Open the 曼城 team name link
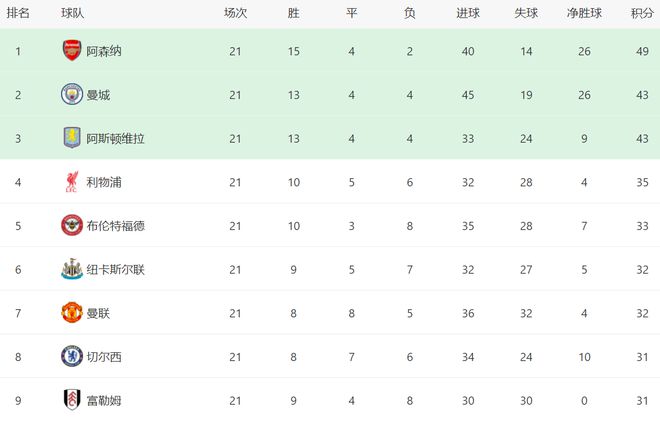The width and height of the screenshot is (660, 421). 99,94
